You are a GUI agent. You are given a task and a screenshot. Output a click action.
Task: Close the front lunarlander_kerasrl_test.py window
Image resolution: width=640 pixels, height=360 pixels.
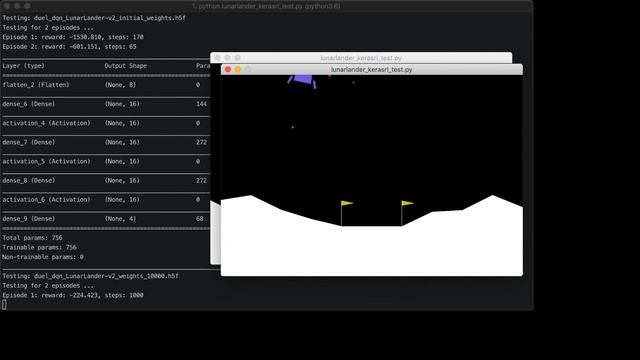point(228,69)
